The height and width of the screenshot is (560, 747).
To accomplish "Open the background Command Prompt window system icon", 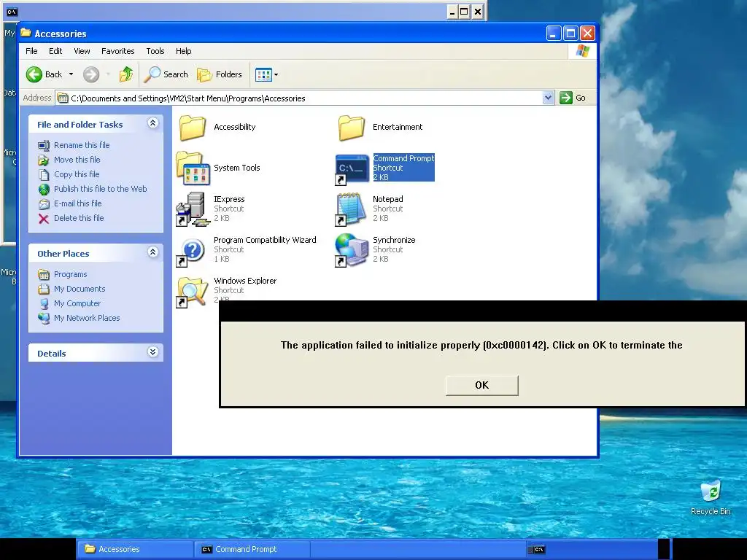I will 12,12.
